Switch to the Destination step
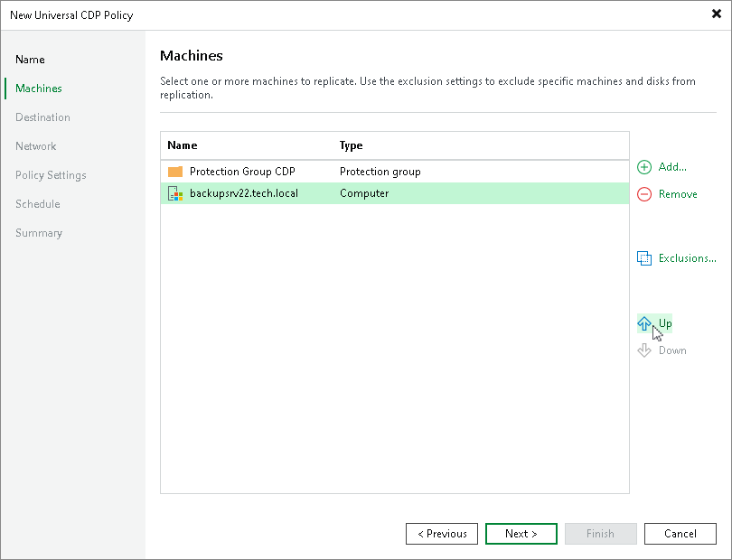Viewport: 732px width, 560px height. click(42, 117)
